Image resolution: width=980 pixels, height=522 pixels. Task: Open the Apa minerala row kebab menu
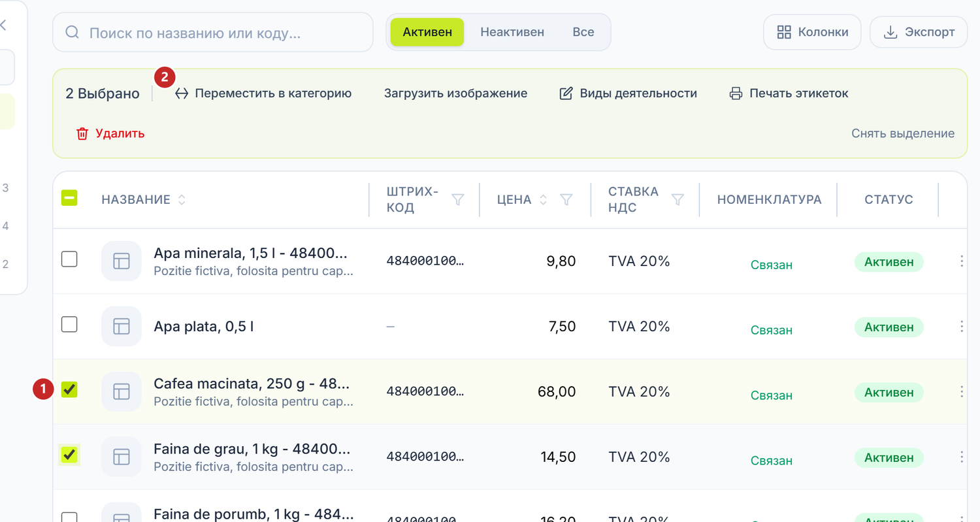click(x=962, y=261)
